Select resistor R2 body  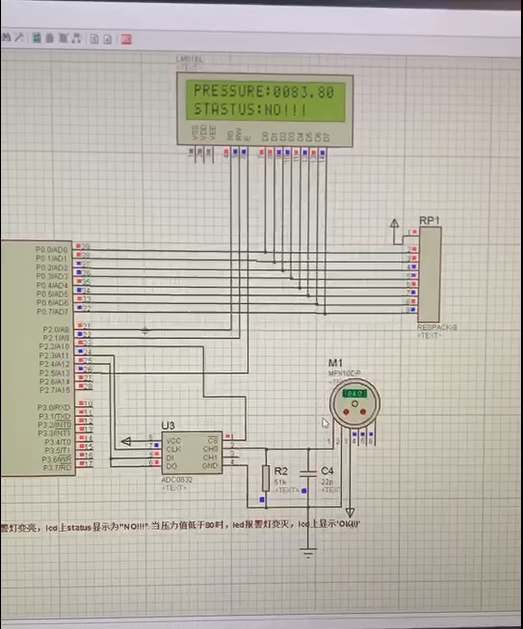point(266,478)
